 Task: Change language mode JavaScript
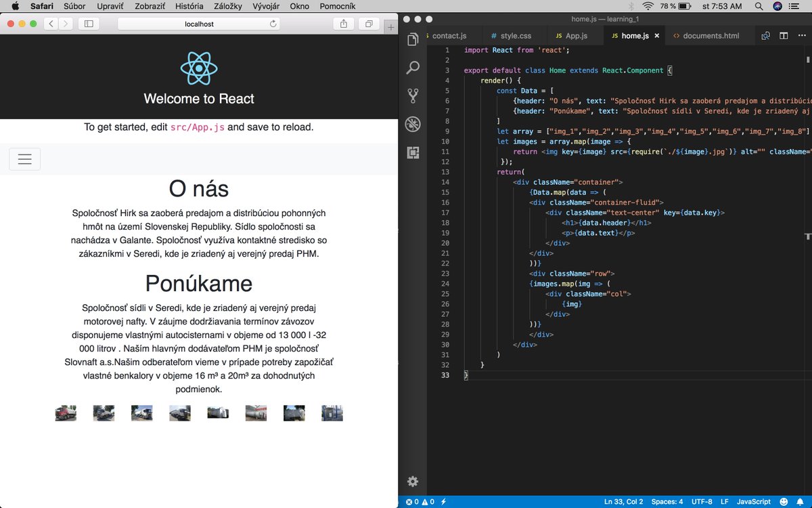click(753, 502)
